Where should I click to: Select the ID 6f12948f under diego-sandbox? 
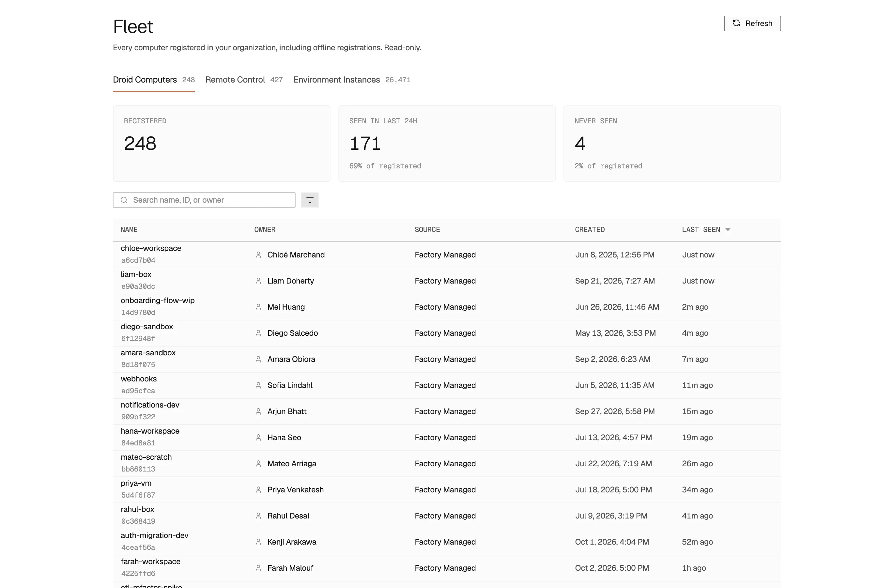point(138,338)
